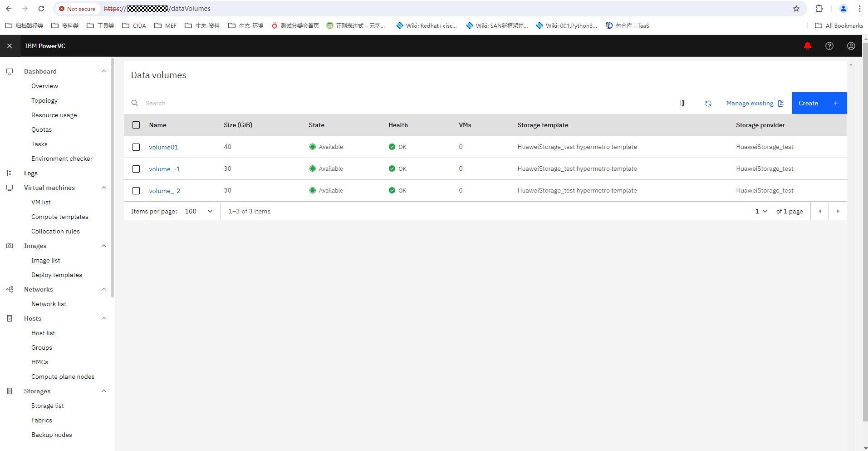
Task: Open VM list in the sidebar
Action: [x=41, y=202]
